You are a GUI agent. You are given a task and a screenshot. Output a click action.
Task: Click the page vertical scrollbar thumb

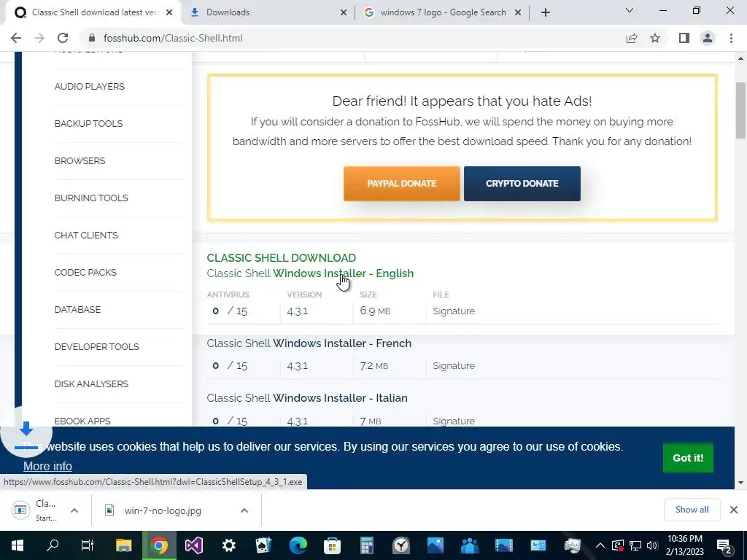741,109
